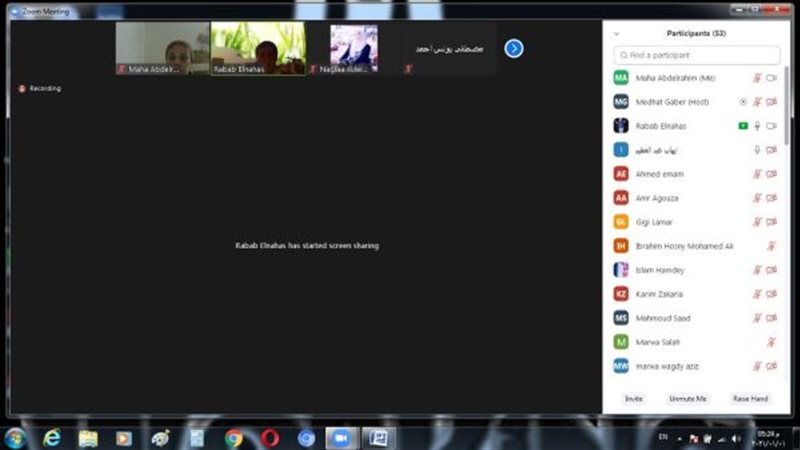Open Opera browser from the taskbar
800x450 pixels.
click(x=270, y=438)
